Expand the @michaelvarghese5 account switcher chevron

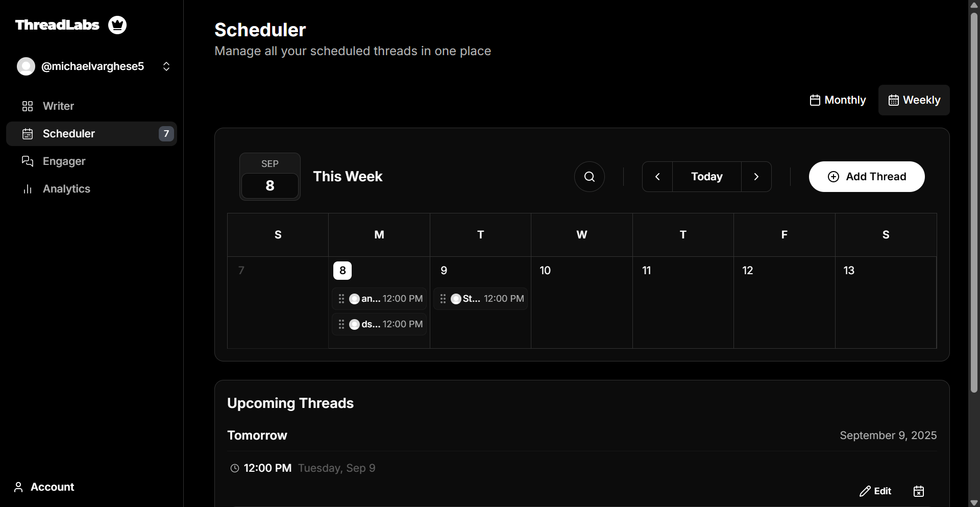coord(166,66)
